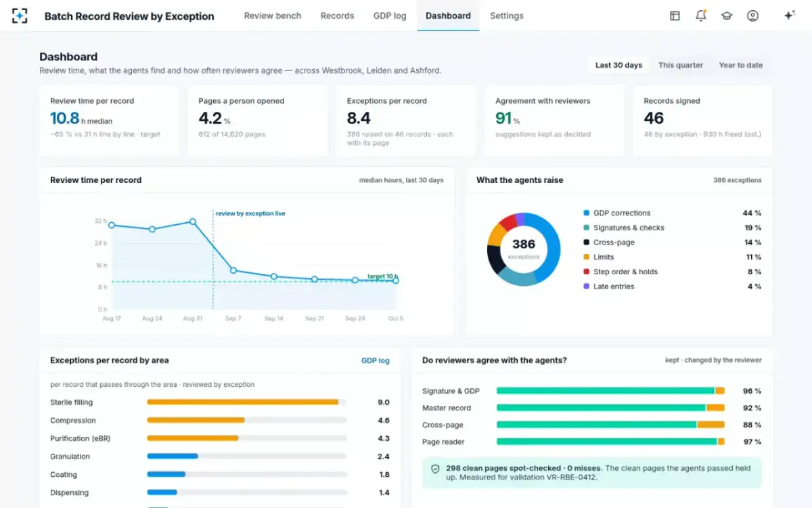Viewport: 812px width, 508px height.
Task: Click the Cross-page agreement bar
Action: 610,425
